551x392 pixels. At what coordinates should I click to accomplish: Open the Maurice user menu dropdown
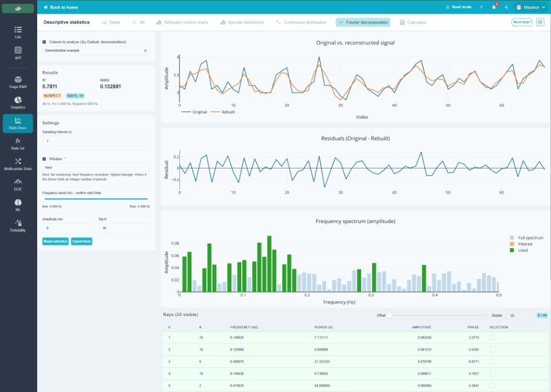click(x=530, y=7)
